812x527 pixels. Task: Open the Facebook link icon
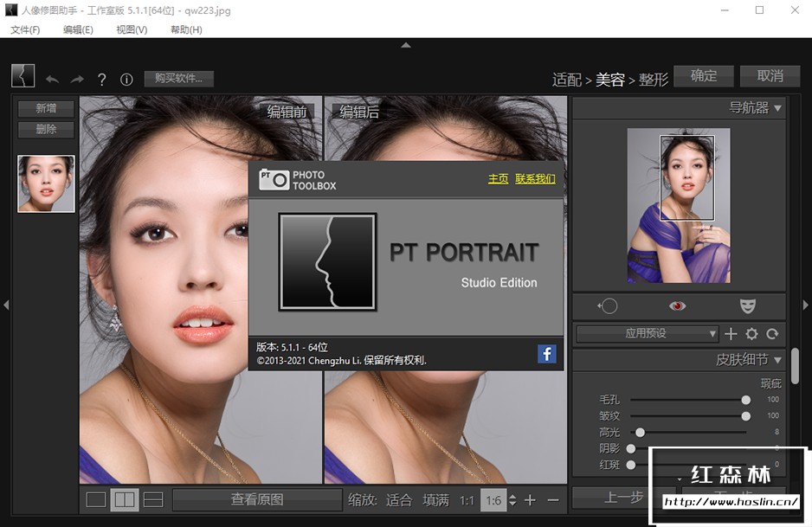pyautogui.click(x=546, y=353)
